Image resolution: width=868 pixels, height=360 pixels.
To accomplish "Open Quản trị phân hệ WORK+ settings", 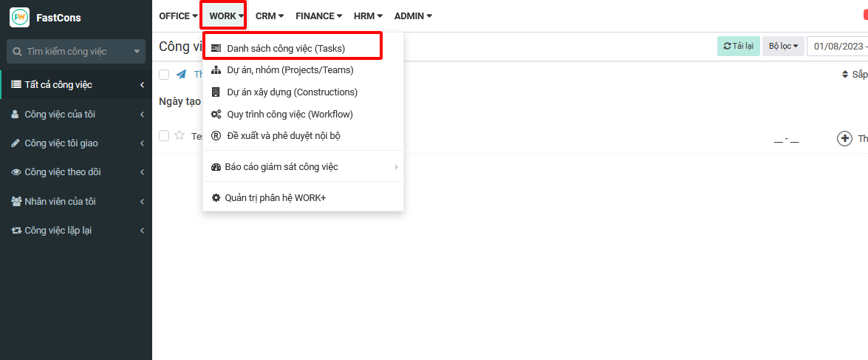I will [275, 197].
